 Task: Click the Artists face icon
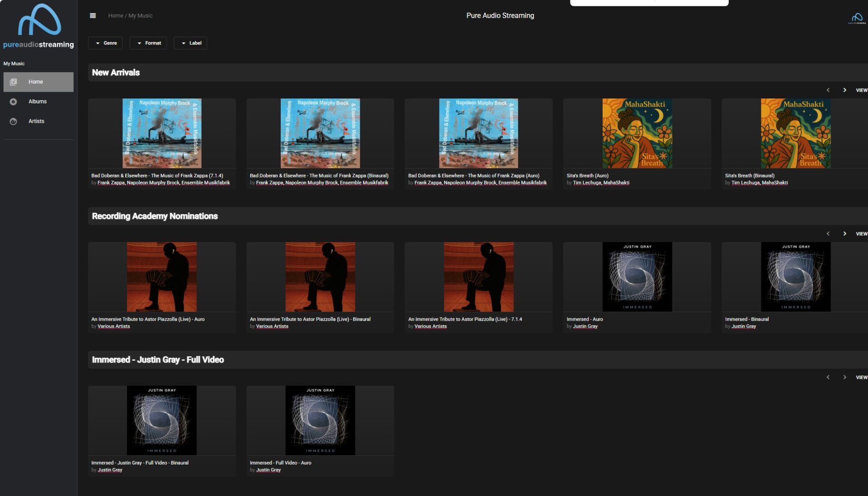click(13, 122)
